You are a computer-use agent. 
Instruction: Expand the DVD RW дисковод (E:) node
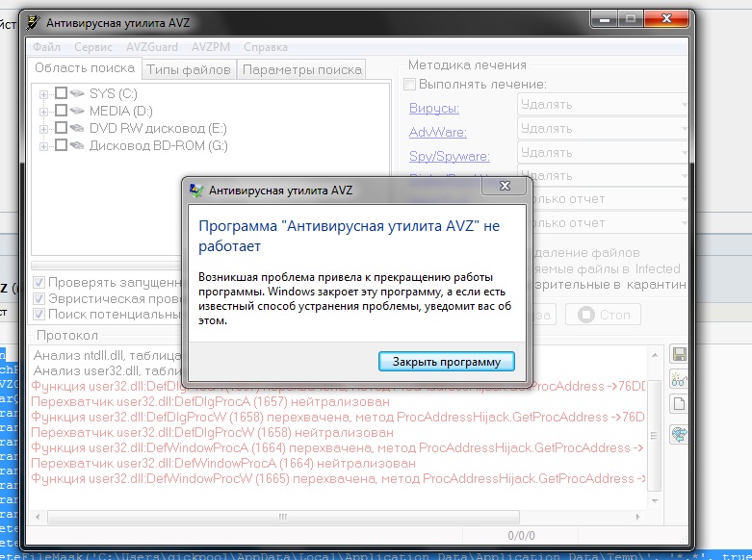(43, 129)
